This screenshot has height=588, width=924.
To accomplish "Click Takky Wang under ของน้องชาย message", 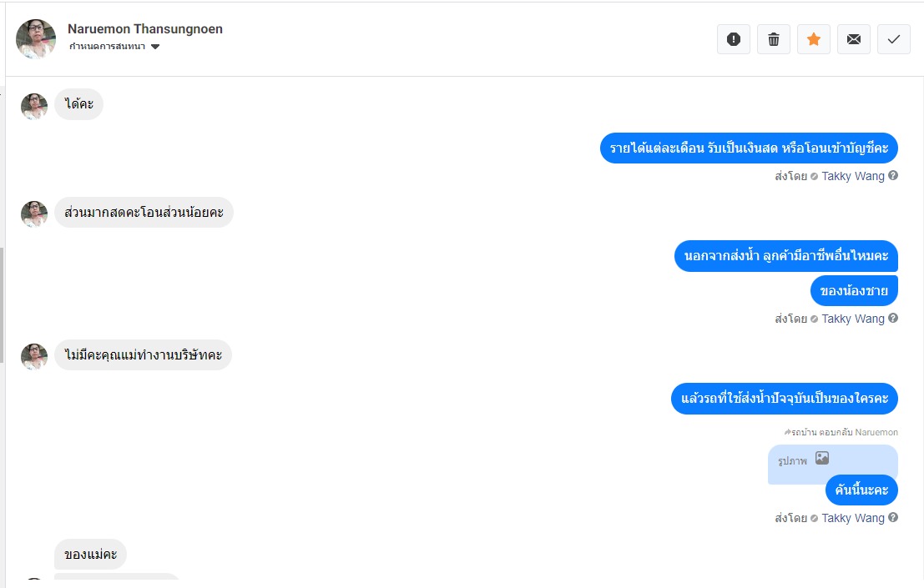I will [x=853, y=319].
